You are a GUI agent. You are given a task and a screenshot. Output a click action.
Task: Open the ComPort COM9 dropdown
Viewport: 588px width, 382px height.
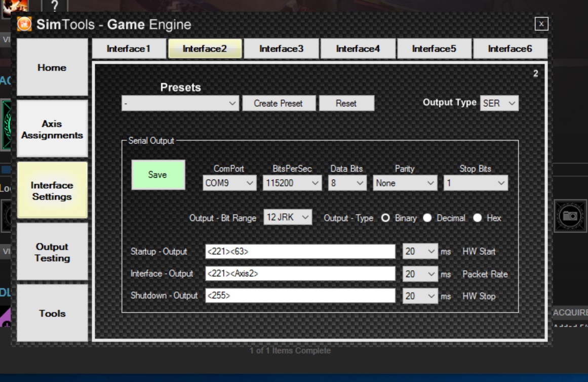pos(229,183)
